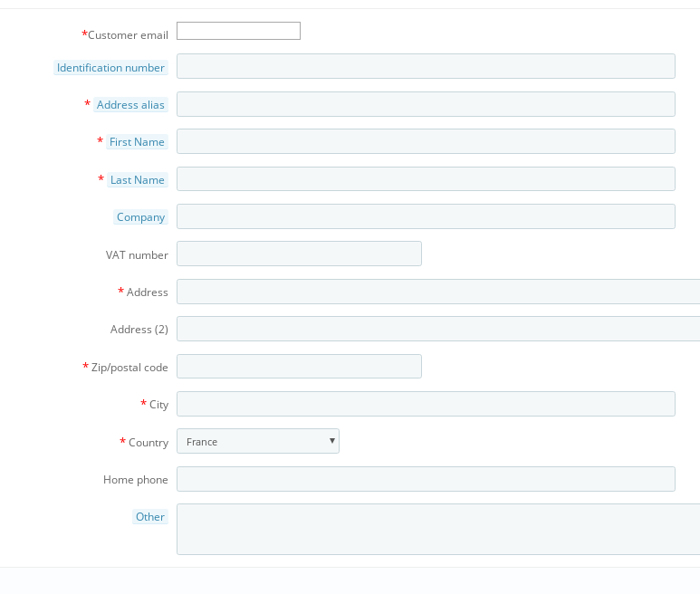The image size is (700, 594).
Task: Click the Other label
Action: pos(150,517)
